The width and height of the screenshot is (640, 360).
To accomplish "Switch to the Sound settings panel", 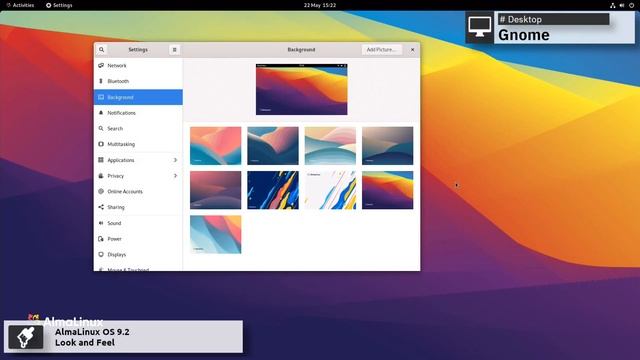I will click(x=138, y=223).
